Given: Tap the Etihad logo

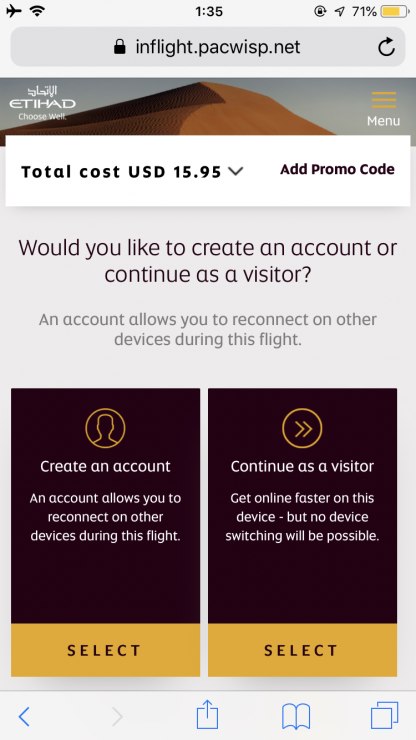Looking at the screenshot, I should pyautogui.click(x=42, y=102).
